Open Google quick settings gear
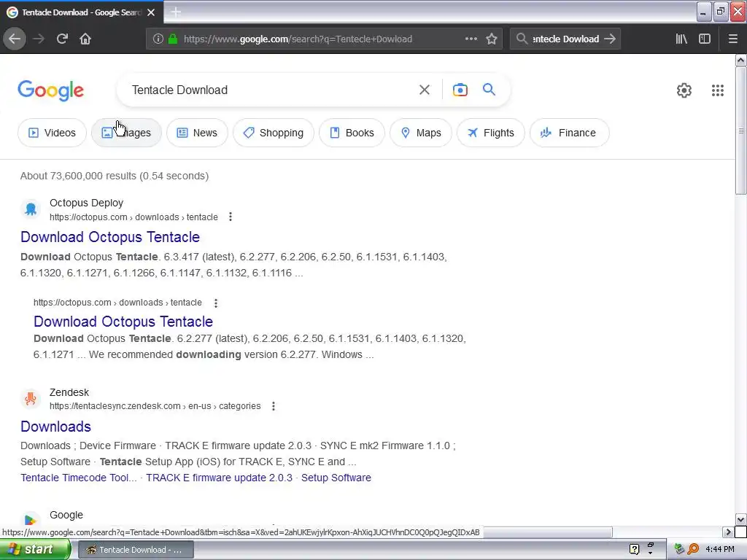747x560 pixels. tap(684, 90)
